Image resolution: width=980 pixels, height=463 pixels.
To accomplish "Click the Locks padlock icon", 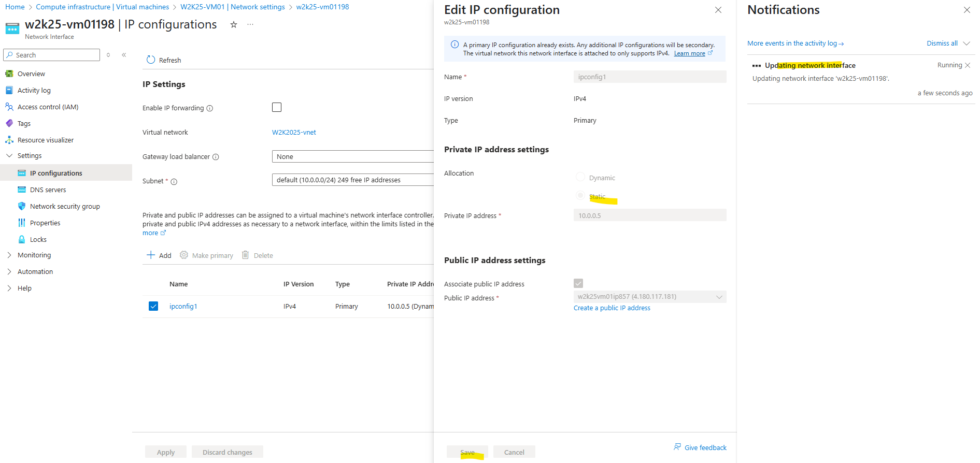I will click(x=22, y=239).
